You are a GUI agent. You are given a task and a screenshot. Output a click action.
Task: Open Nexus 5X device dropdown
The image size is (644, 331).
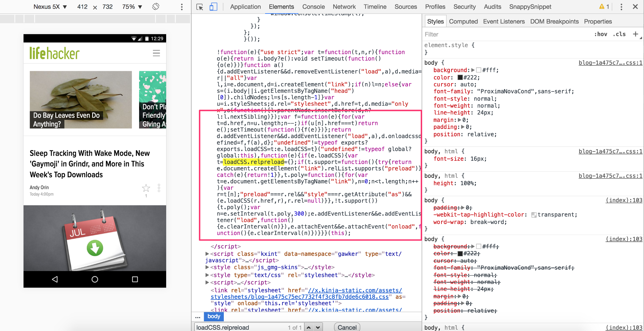(x=50, y=7)
